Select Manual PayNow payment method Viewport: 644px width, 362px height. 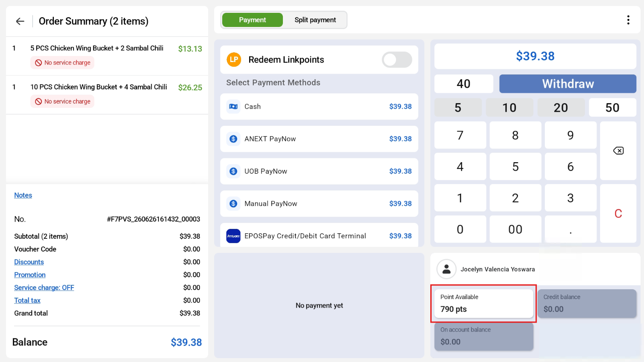[319, 204]
